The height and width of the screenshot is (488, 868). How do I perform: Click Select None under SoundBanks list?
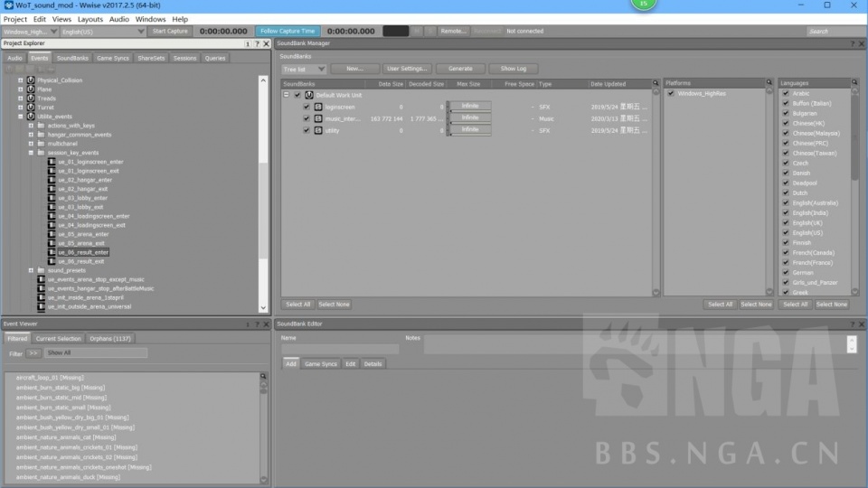click(x=334, y=305)
